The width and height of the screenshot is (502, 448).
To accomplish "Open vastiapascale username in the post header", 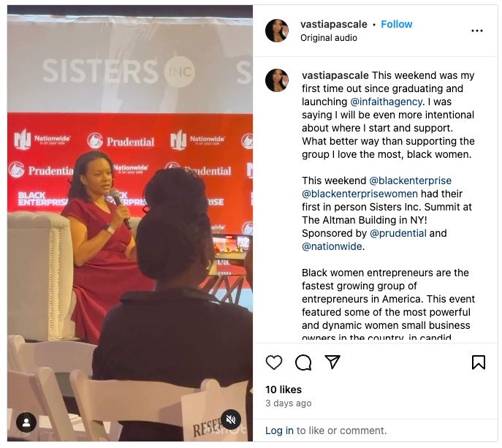I will tap(334, 24).
